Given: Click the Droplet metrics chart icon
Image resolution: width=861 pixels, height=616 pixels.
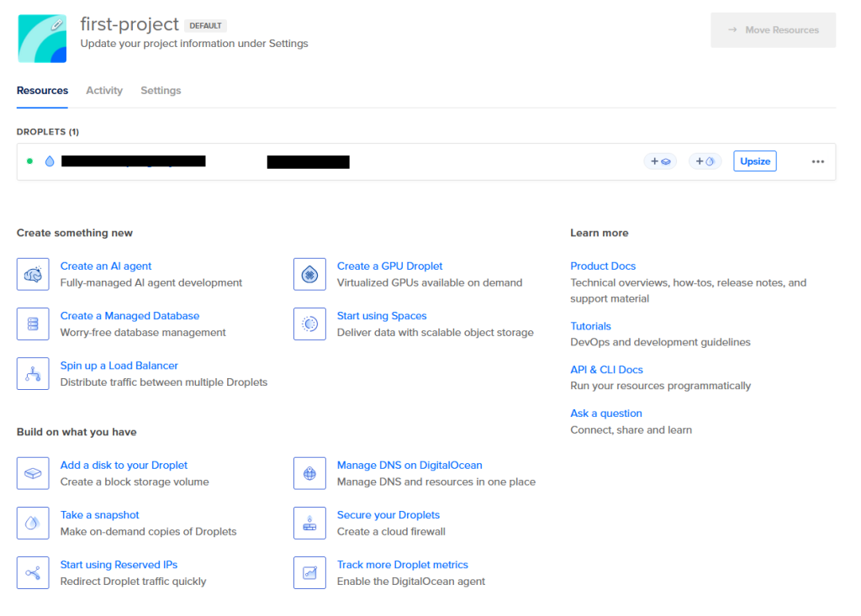Looking at the screenshot, I should [309, 572].
